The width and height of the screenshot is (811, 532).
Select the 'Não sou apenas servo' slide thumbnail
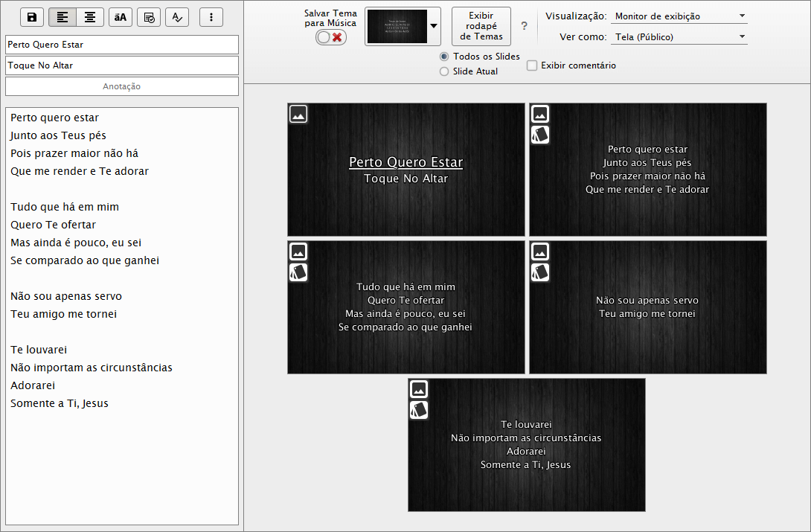tap(647, 307)
